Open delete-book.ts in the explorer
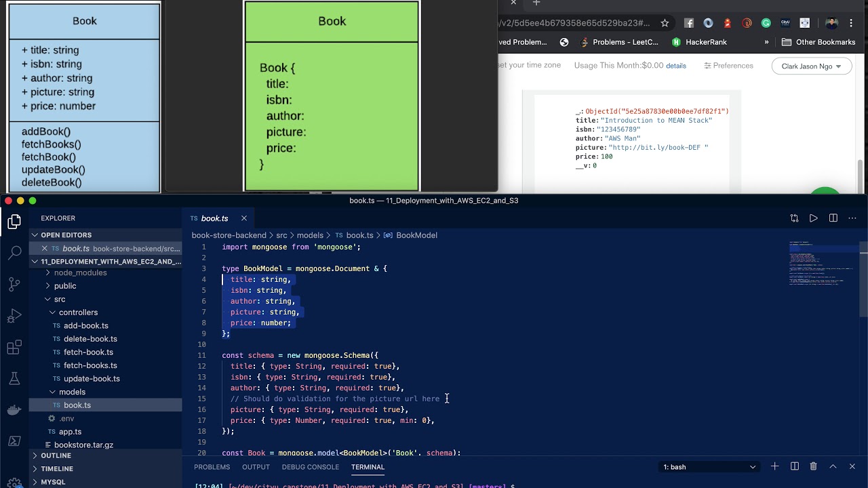The width and height of the screenshot is (868, 488). tap(90, 339)
